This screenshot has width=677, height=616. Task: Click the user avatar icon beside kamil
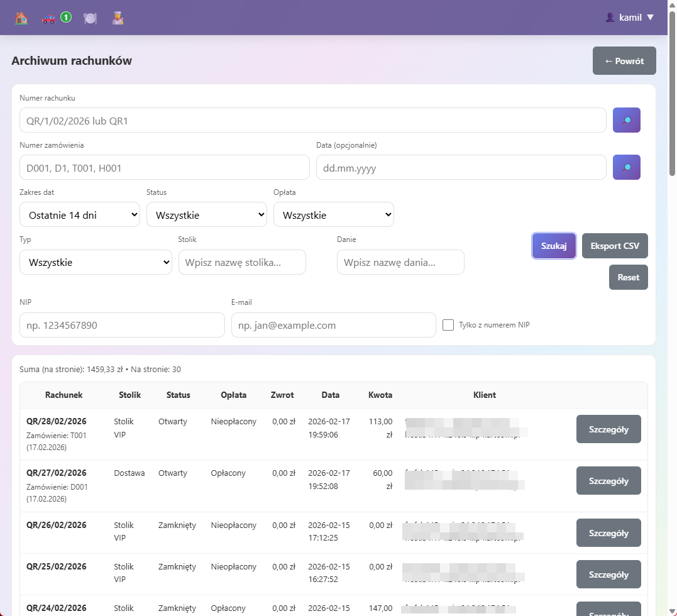click(609, 18)
